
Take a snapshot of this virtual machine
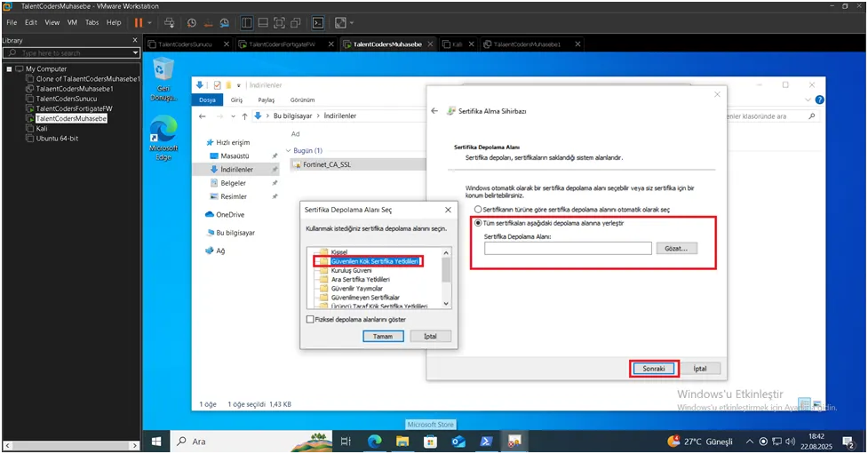[192, 23]
